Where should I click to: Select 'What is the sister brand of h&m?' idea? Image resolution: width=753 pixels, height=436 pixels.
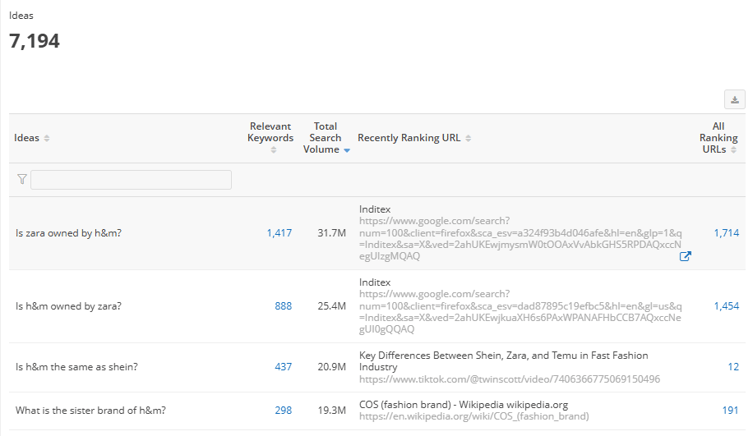pyautogui.click(x=90, y=410)
